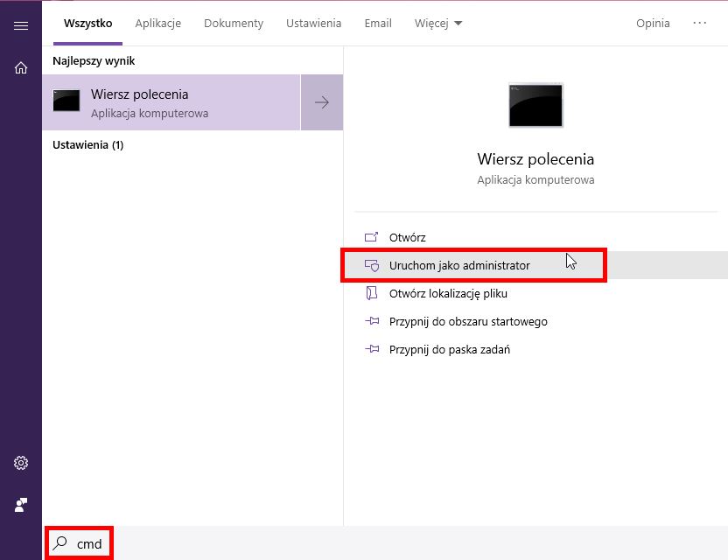Expand the Ustawienia (1) results group
The height and width of the screenshot is (560, 728).
coord(87,145)
